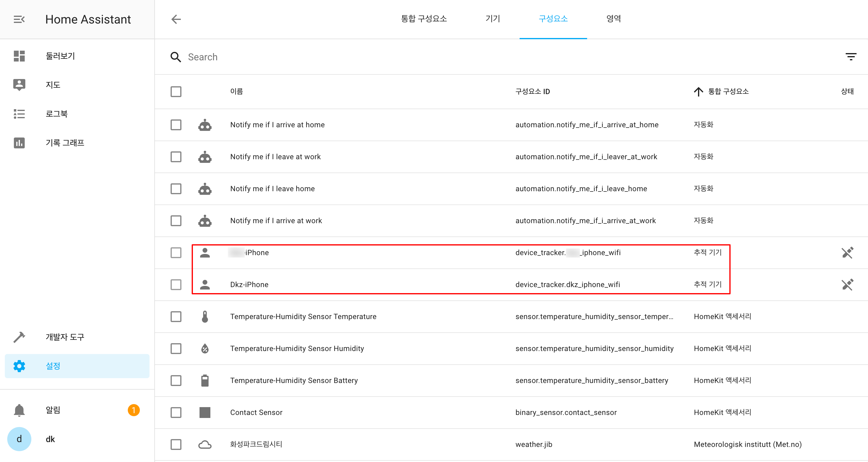
Task: Click the 로그북 logbook list icon
Action: click(19, 114)
